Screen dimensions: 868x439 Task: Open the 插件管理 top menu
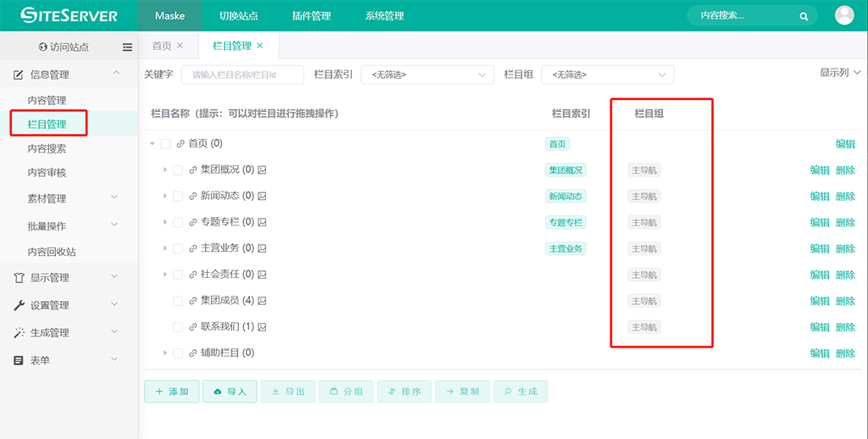coord(312,16)
